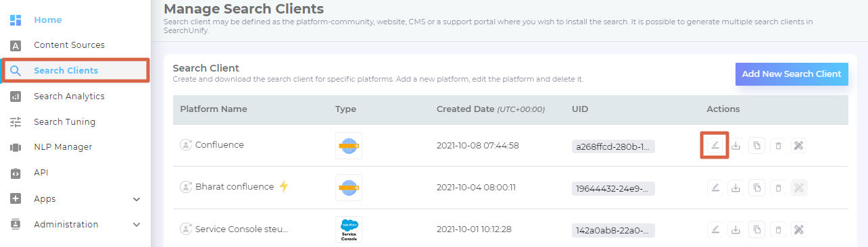The width and height of the screenshot is (868, 247).
Task: Open design tools for Service Console client
Action: coord(798,229)
